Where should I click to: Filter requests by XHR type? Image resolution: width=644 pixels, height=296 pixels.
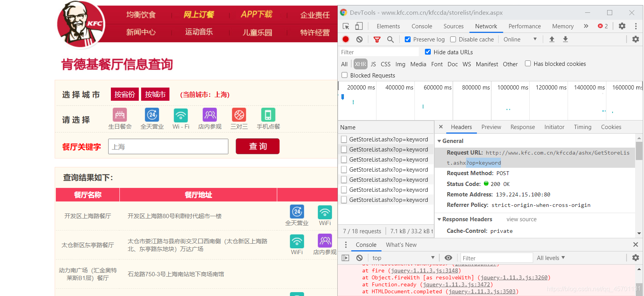[360, 64]
